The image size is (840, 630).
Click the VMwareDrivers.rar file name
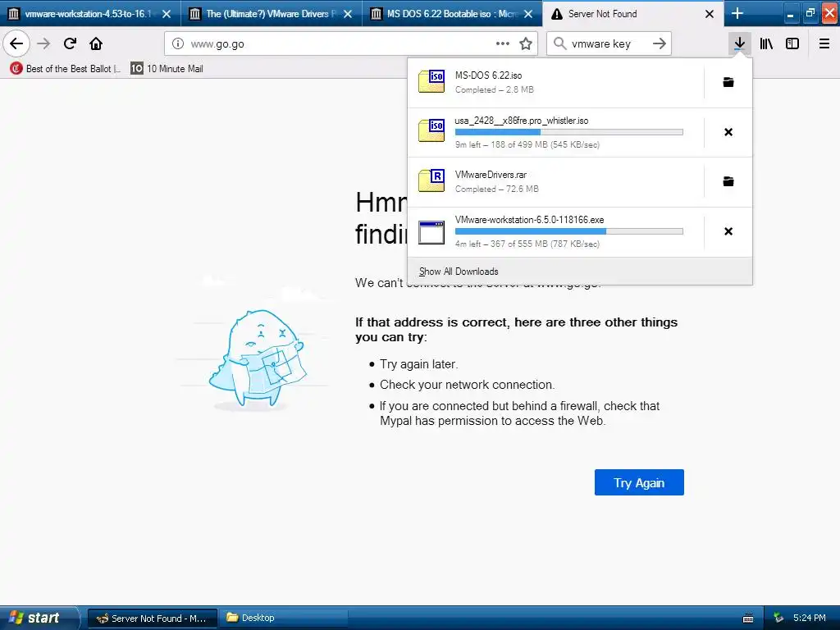pos(491,175)
